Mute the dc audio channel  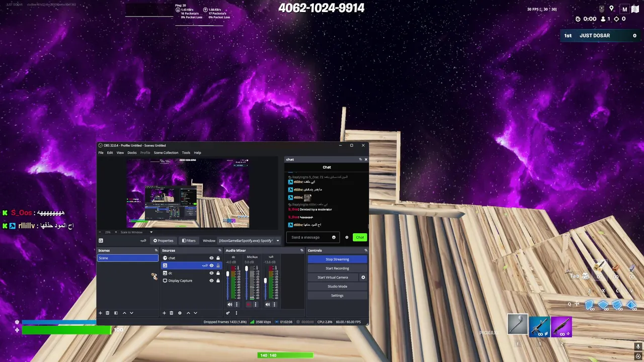click(x=230, y=304)
